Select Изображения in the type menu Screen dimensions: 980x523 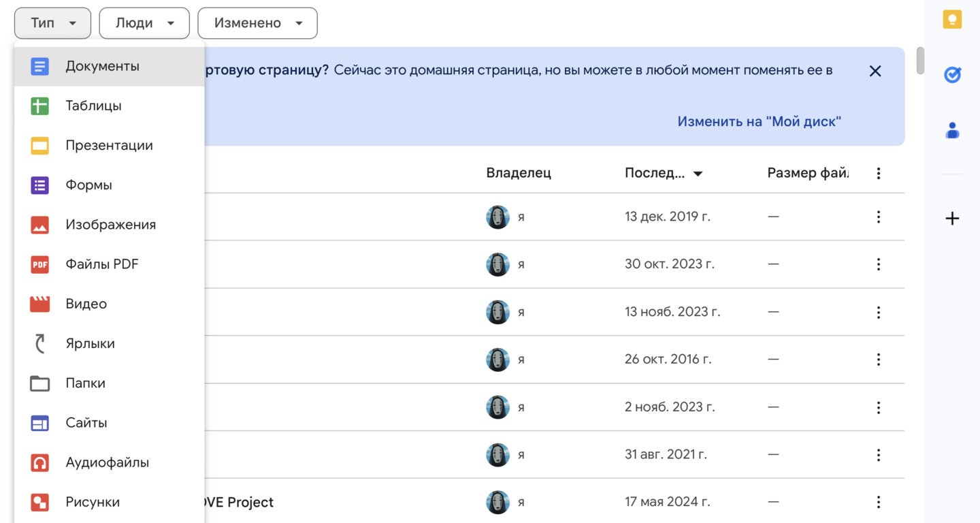pos(109,225)
